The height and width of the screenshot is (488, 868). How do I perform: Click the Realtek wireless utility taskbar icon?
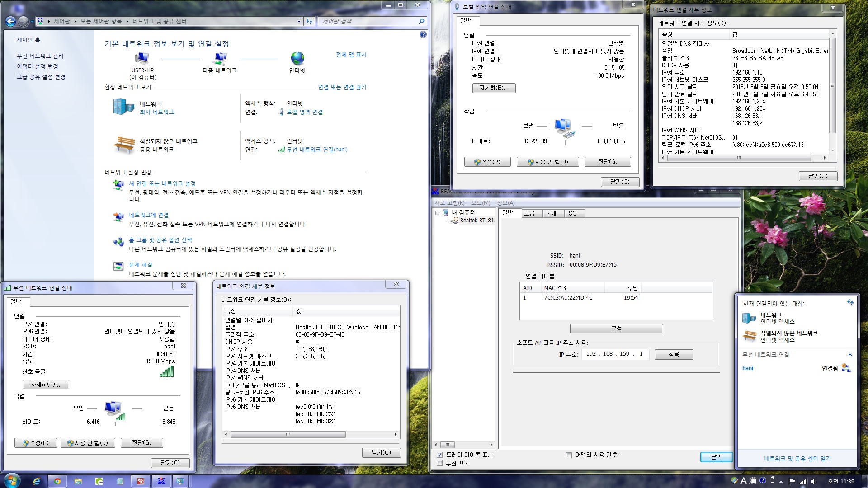[x=161, y=481]
